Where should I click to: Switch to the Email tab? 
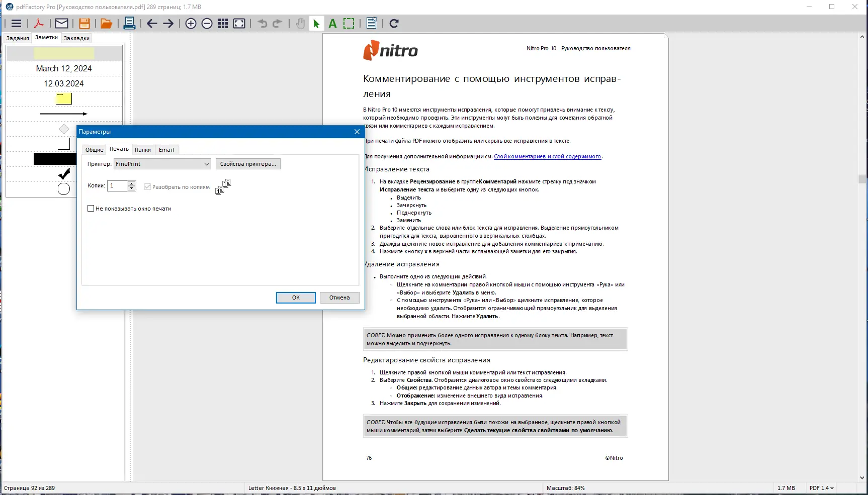[x=166, y=150]
